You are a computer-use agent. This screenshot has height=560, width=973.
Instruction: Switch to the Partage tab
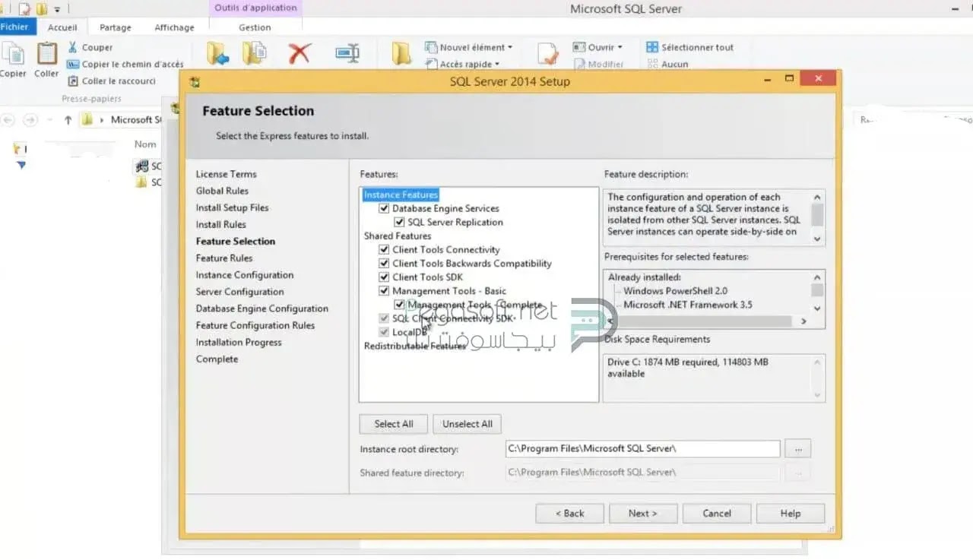pos(115,27)
